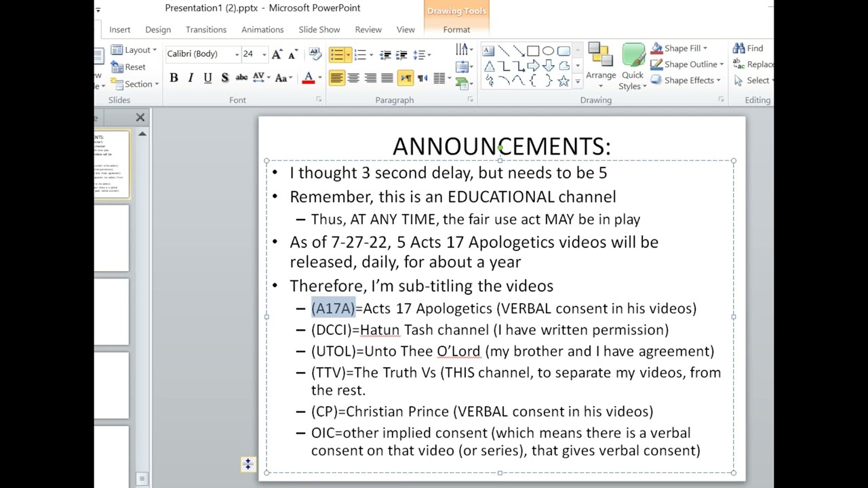Image resolution: width=868 pixels, height=488 pixels.
Task: Open Shape Fill dropdown
Action: point(679,48)
